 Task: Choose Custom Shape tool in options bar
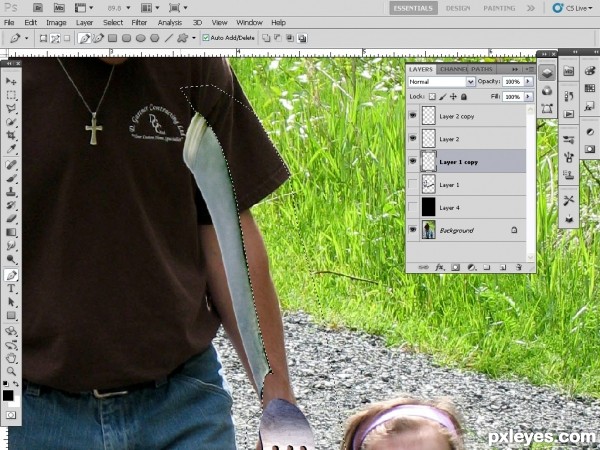(183, 38)
